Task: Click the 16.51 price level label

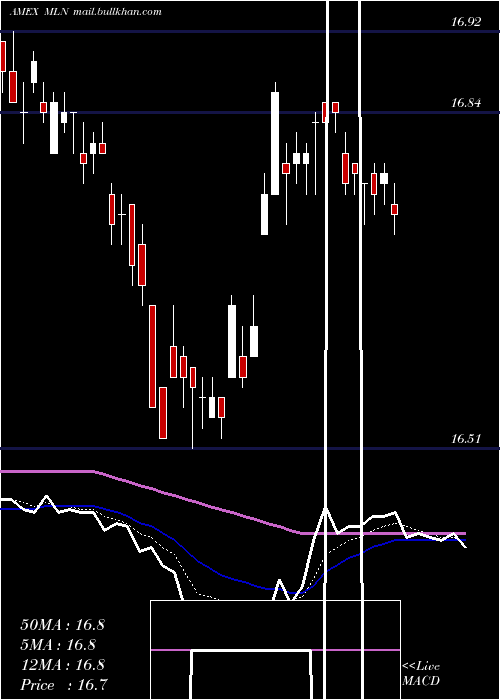Action: coord(466,438)
